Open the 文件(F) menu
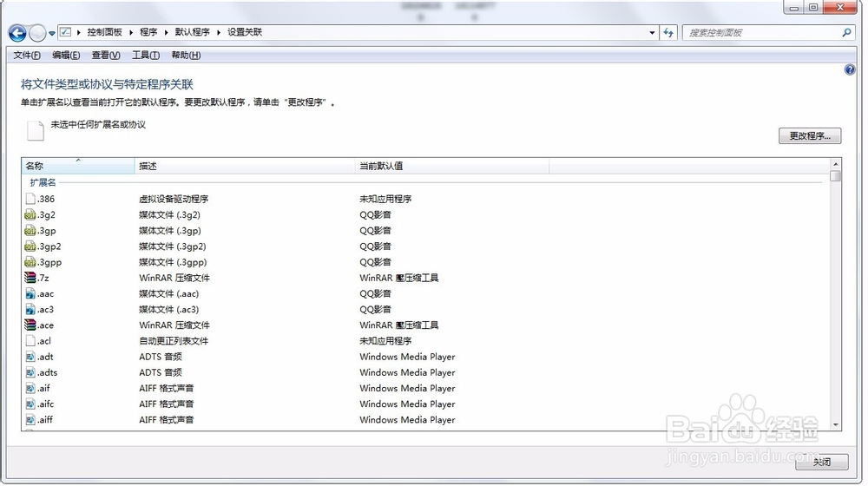Image resolution: width=868 pixels, height=486 pixels. tap(27, 55)
